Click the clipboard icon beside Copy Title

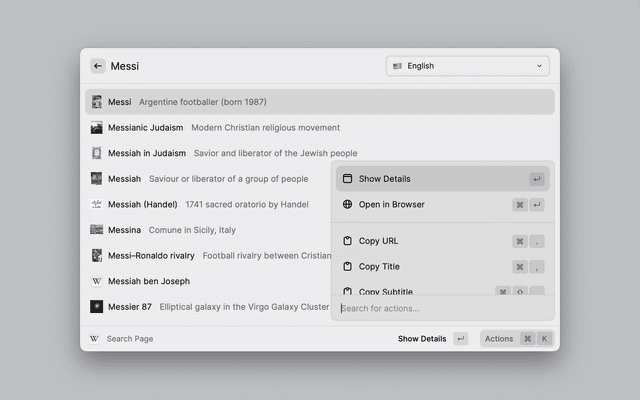pyautogui.click(x=348, y=267)
